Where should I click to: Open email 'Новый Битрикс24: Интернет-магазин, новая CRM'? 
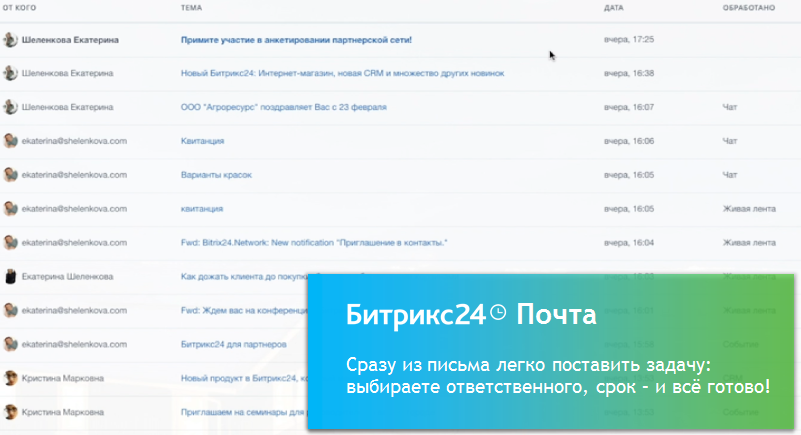click(x=342, y=74)
